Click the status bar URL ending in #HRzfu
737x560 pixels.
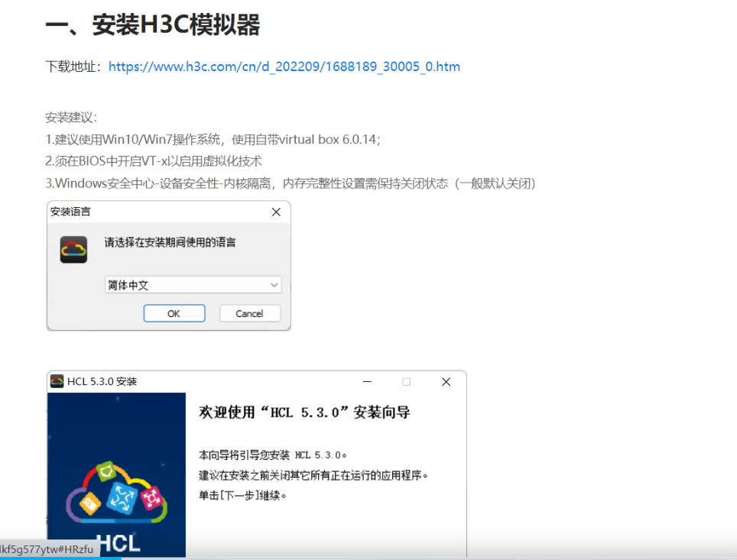(x=47, y=549)
